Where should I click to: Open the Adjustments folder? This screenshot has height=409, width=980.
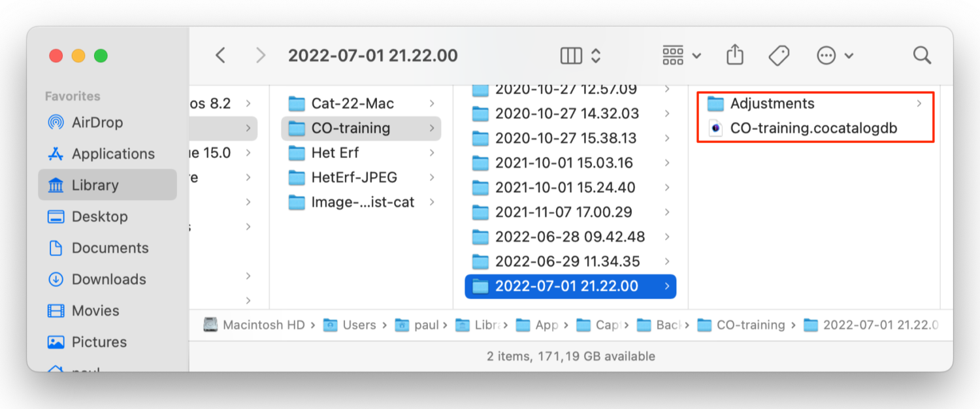pos(772,103)
